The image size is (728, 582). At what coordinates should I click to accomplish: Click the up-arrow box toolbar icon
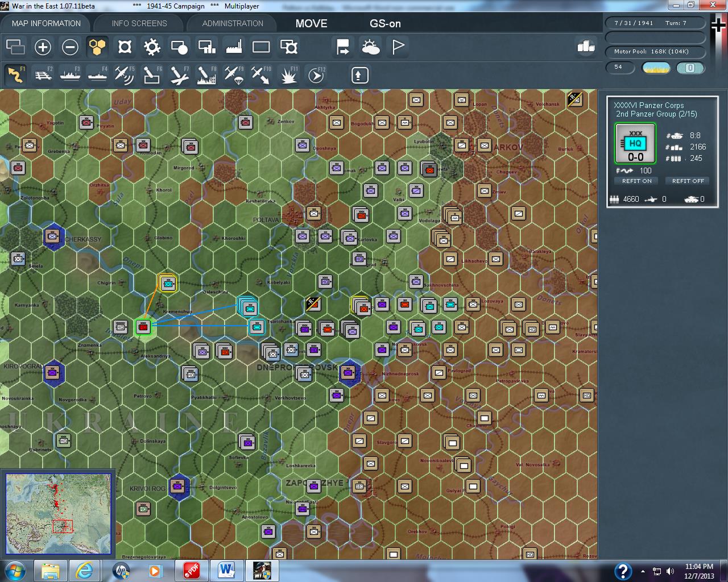pos(359,75)
